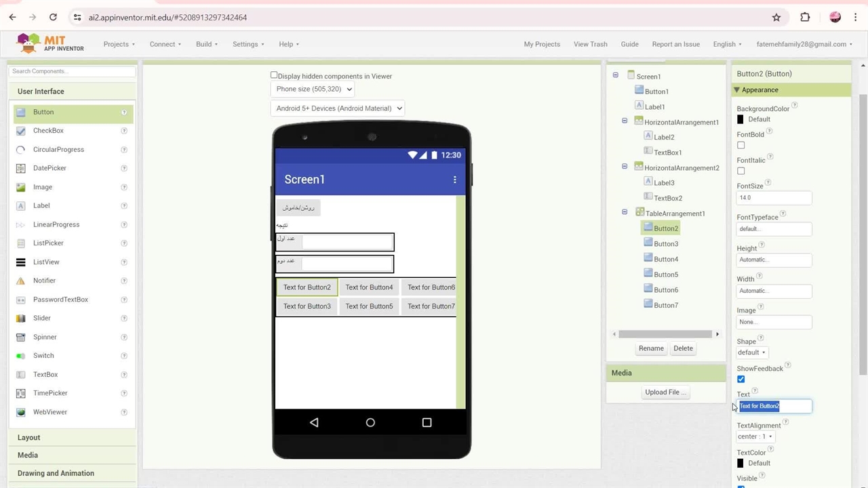Select the Notifier warning icon
Screen dimensions: 868x488
pos(20,281)
